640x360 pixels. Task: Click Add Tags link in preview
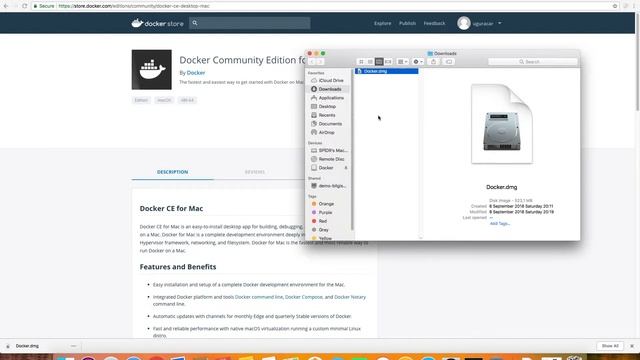(500, 224)
